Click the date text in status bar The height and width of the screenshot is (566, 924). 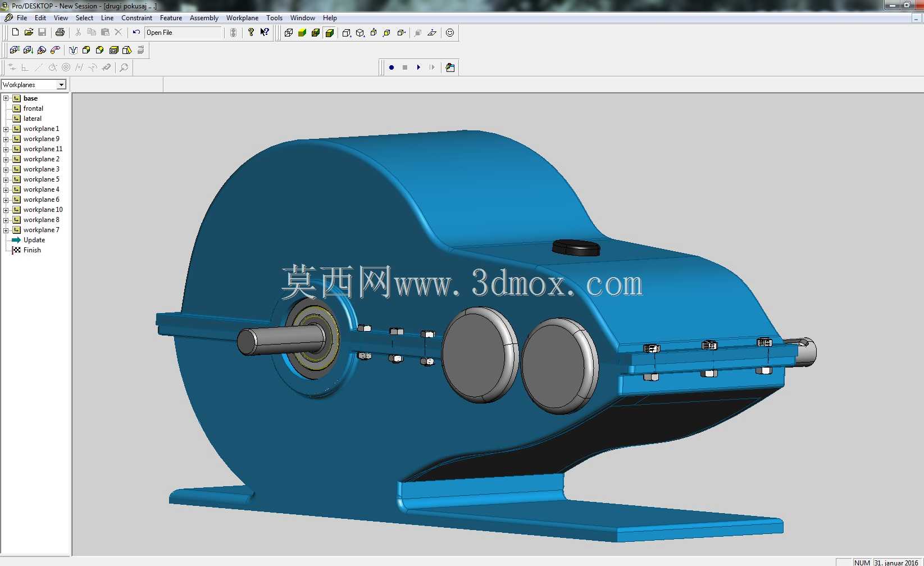896,563
